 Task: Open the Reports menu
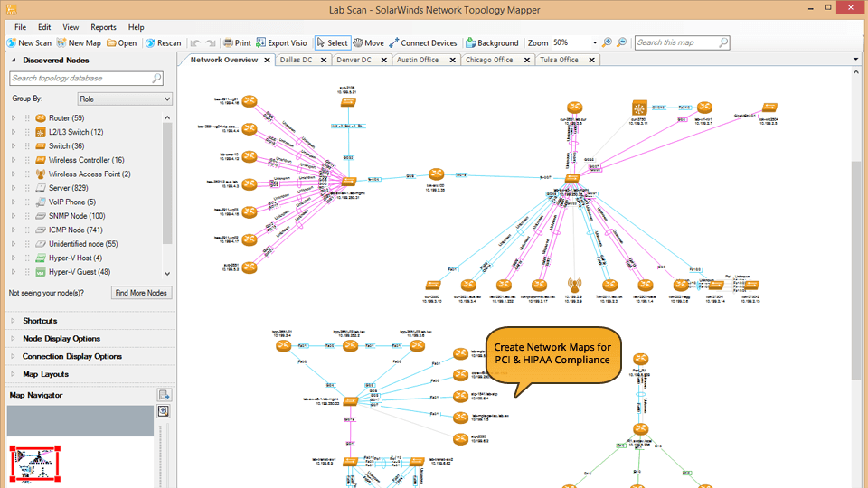[x=103, y=27]
